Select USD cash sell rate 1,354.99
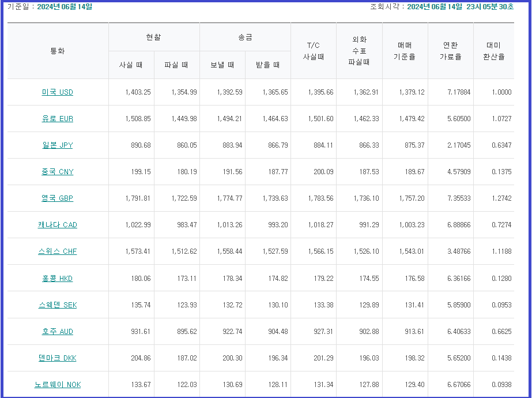Image resolution: width=532 pixels, height=398 pixels. (x=184, y=92)
